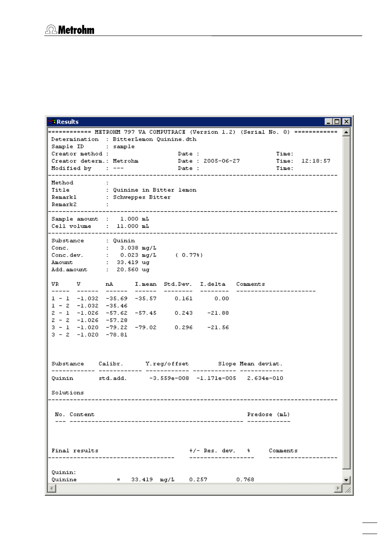Image resolution: width=392 pixels, height=555 pixels.
Task: Click the Mean deviat. value '2.634e-010'
Action: click(265, 378)
